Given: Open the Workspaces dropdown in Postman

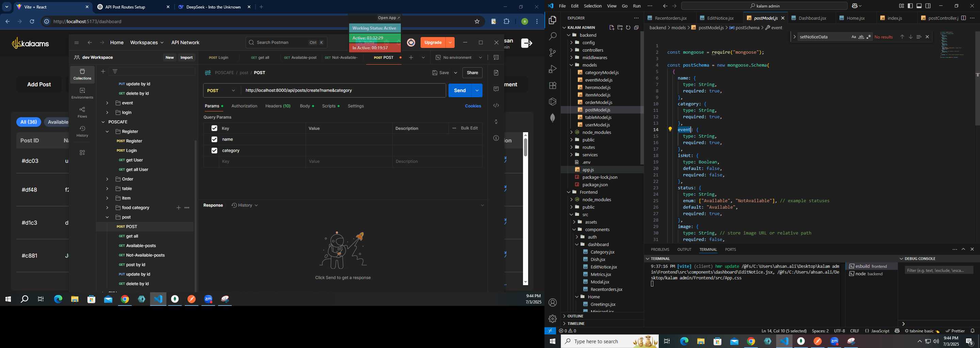Looking at the screenshot, I should click(147, 42).
